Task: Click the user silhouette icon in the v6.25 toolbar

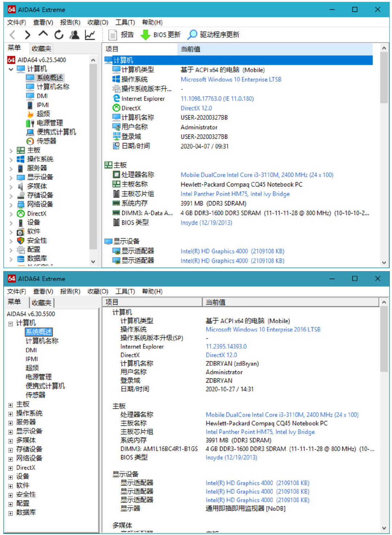Action: pos(74,35)
